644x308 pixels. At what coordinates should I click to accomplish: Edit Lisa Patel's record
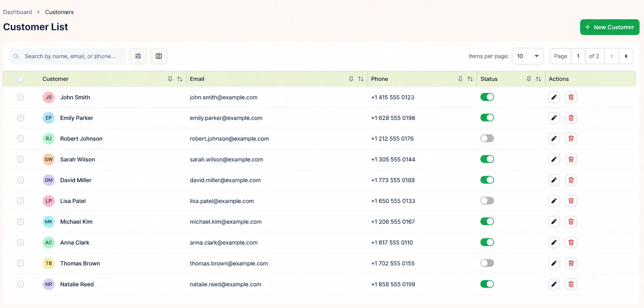(x=554, y=201)
